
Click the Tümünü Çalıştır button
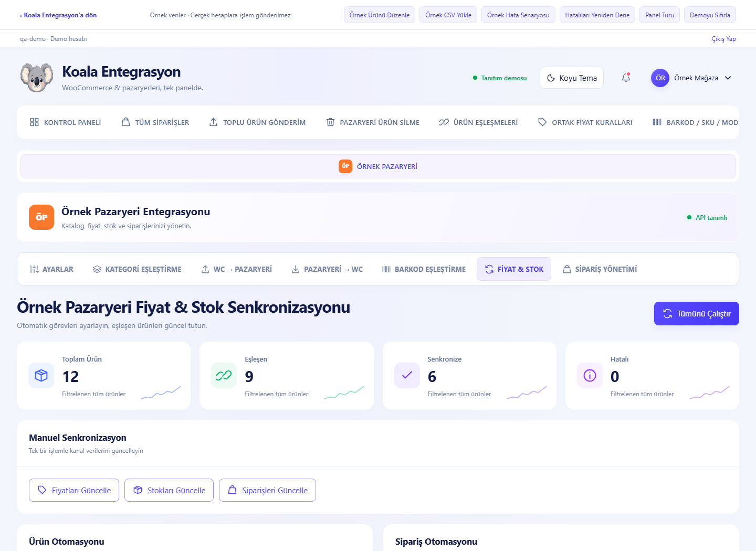pyautogui.click(x=697, y=313)
